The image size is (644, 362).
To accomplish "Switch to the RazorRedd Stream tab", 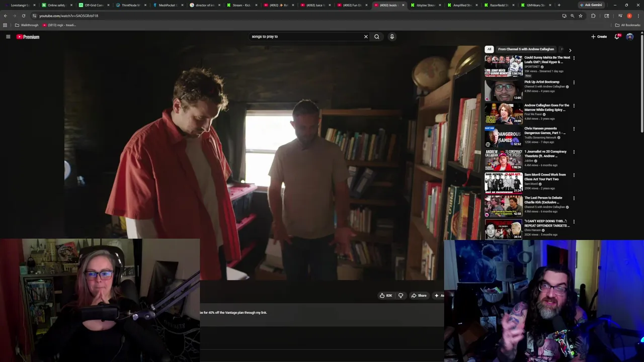I will (x=499, y=5).
